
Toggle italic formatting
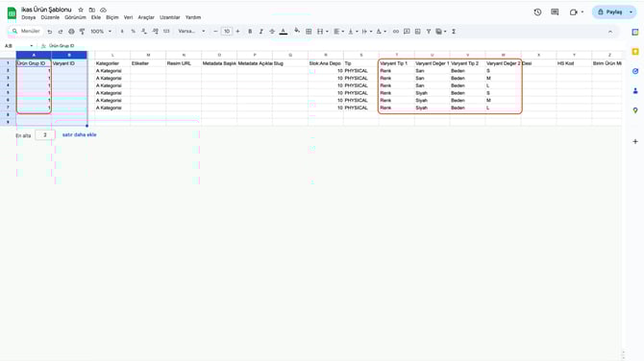coord(260,32)
